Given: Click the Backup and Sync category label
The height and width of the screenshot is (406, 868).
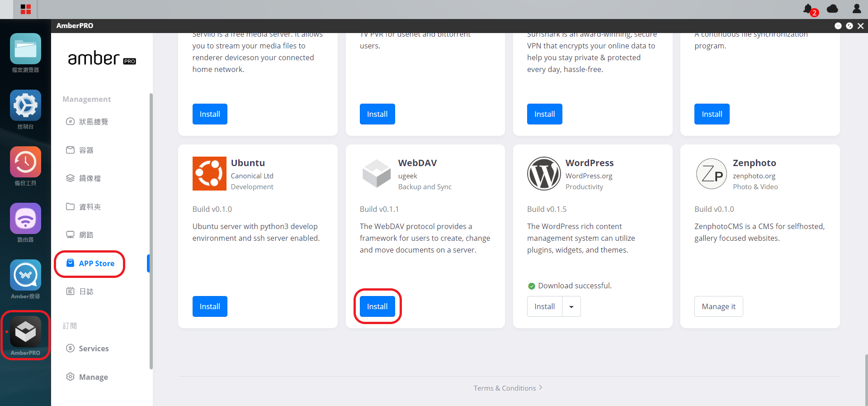Looking at the screenshot, I should 425,186.
